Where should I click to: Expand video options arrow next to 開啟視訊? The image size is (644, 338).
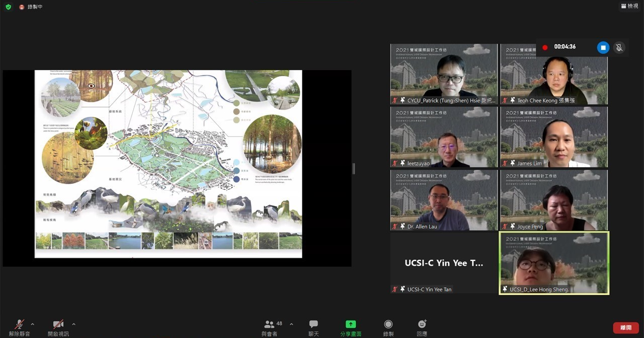[x=73, y=324]
